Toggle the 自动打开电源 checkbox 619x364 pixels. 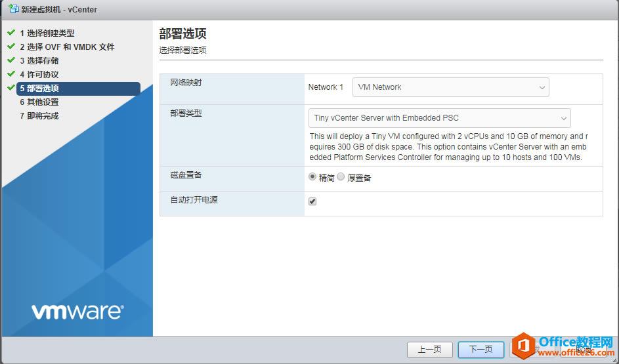(312, 201)
